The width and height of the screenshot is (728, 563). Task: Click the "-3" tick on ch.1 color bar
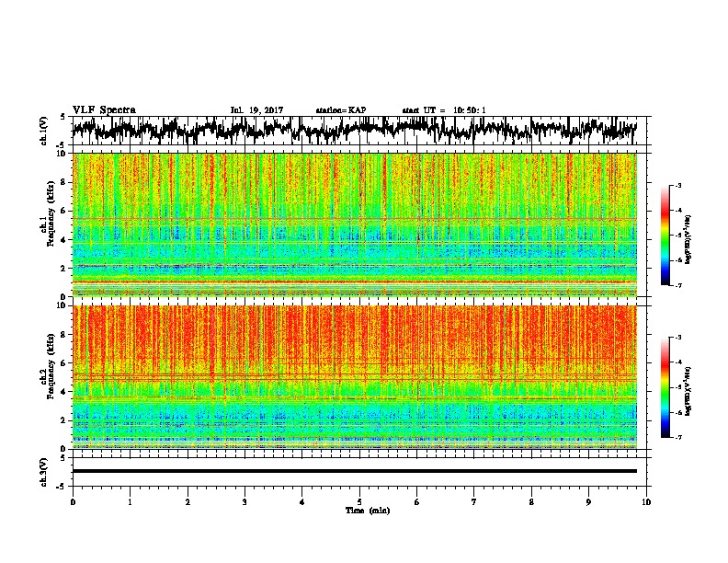677,186
